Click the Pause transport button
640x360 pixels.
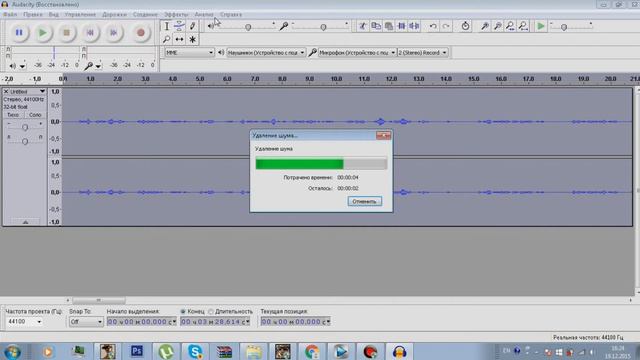click(19, 33)
